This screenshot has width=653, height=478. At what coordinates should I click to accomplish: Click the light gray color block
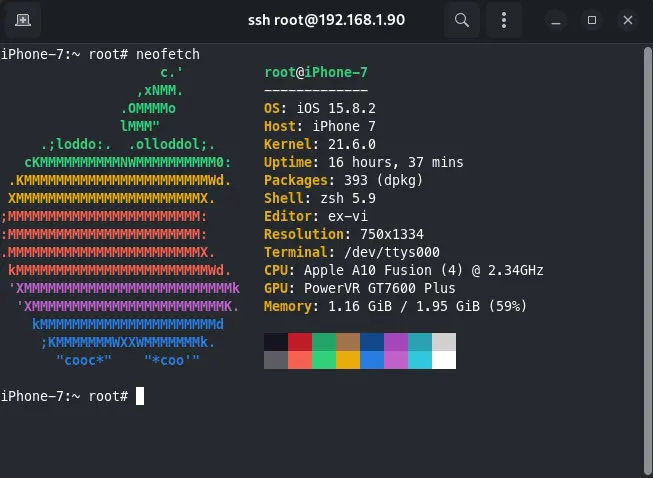[444, 342]
